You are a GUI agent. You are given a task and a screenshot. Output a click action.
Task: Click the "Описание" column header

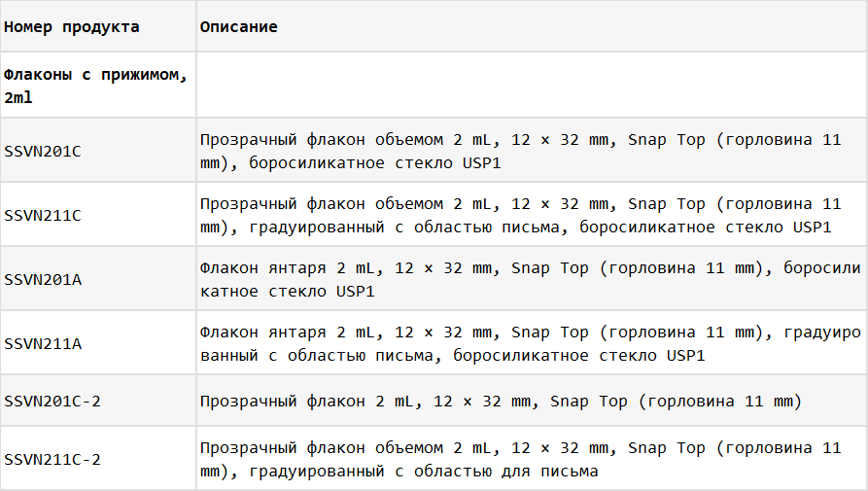click(x=238, y=26)
